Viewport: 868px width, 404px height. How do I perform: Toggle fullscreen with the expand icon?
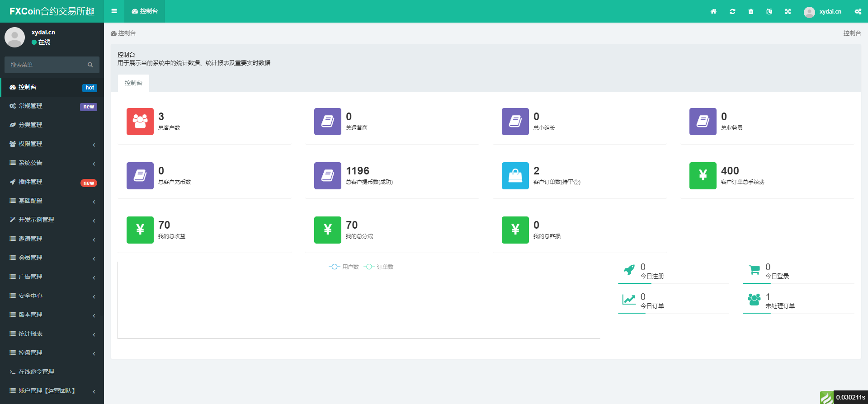[788, 11]
